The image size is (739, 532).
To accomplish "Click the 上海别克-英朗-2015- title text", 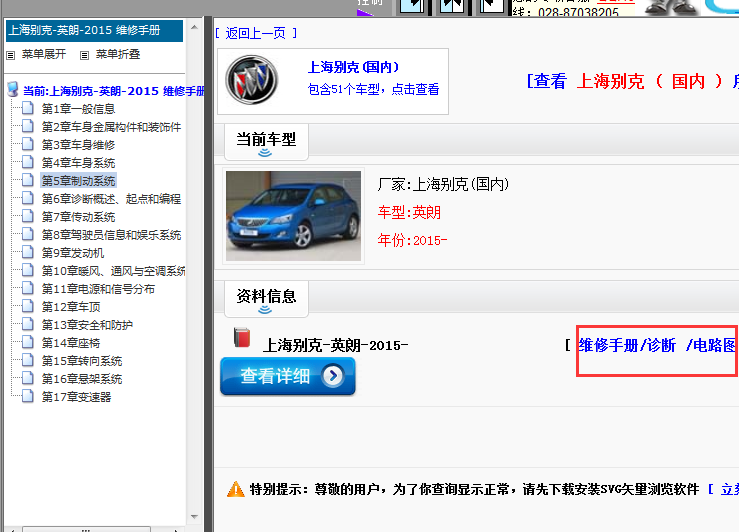I will pyautogui.click(x=335, y=345).
